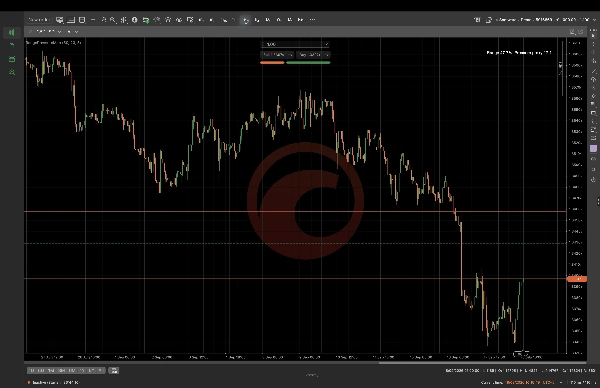Click the Sell quick trade button
600x388 pixels.
[x=277, y=55]
